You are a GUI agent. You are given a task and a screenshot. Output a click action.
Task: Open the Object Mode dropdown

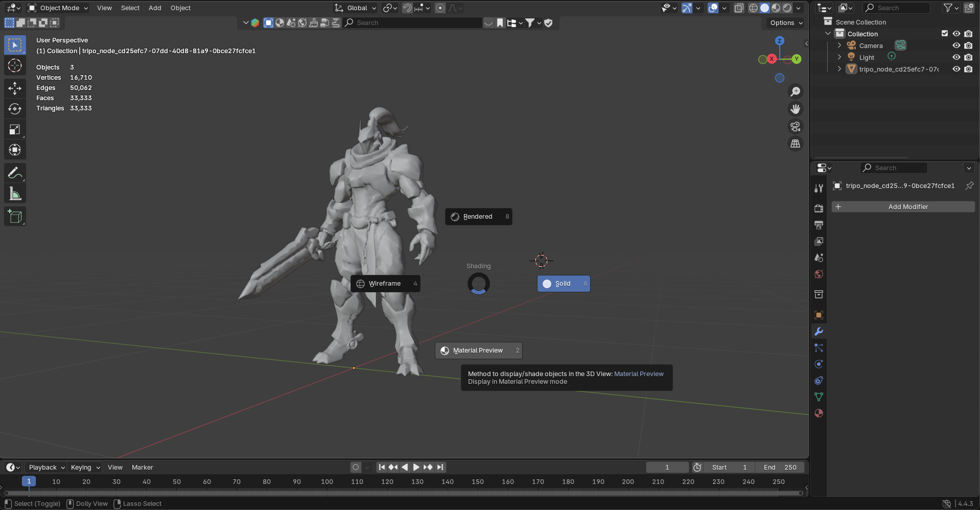click(x=58, y=8)
